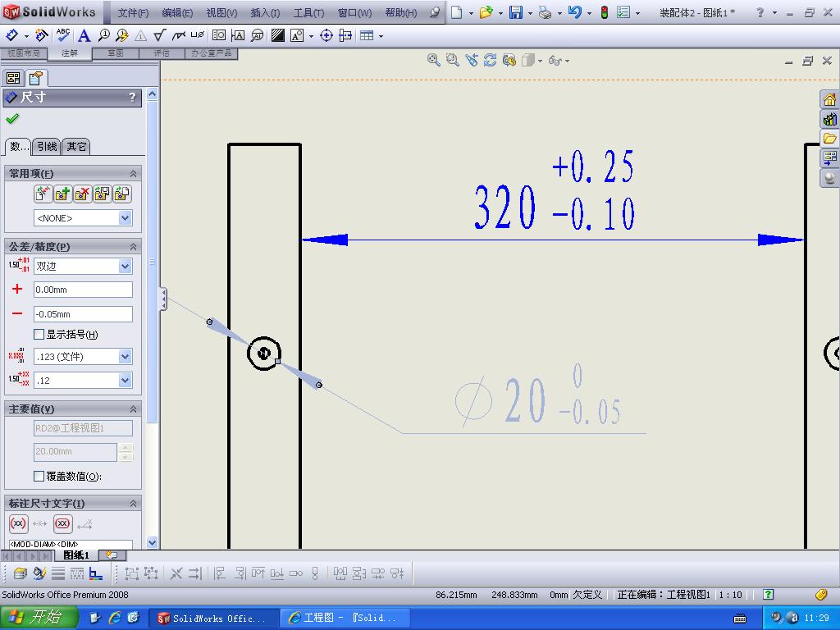
Task: Select the Smart Dimension tool
Action: point(11,35)
